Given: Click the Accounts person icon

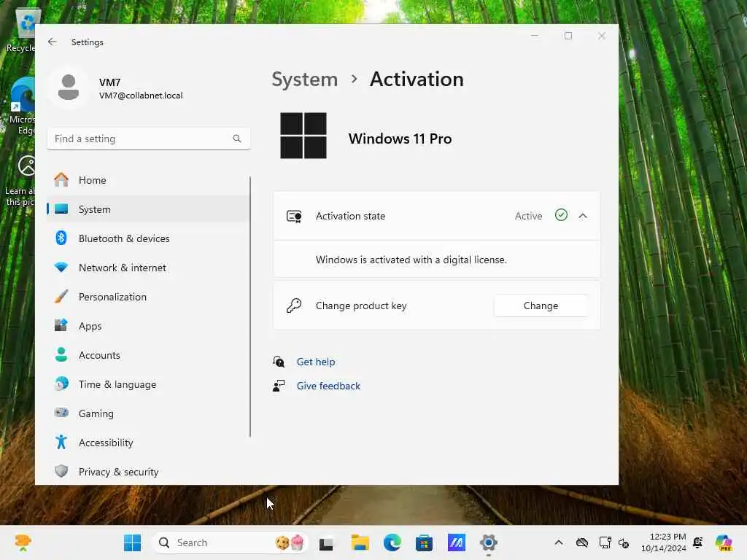Looking at the screenshot, I should coord(61,354).
